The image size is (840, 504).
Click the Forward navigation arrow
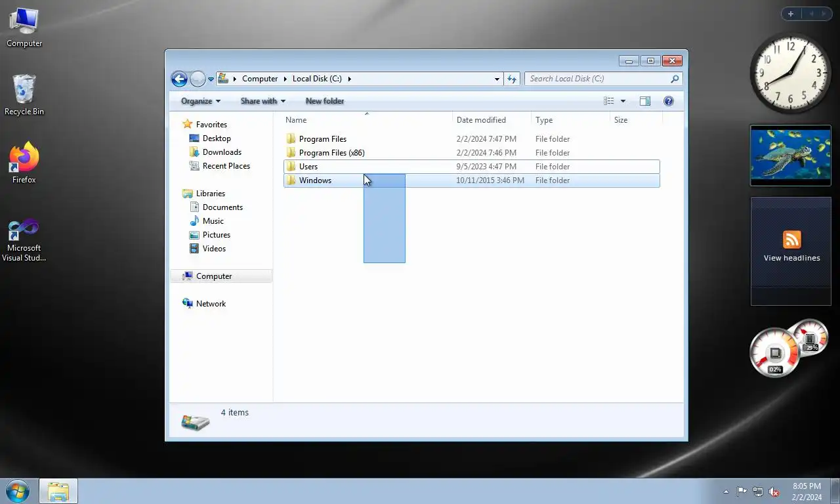click(198, 79)
